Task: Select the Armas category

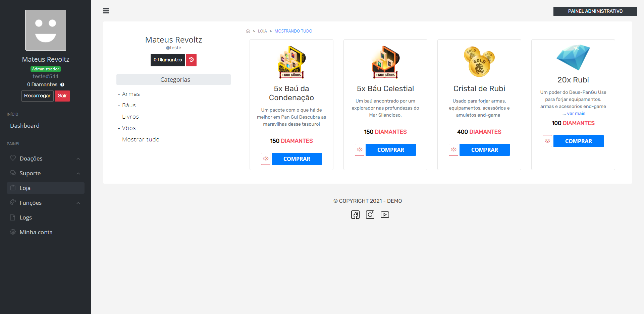Action: coord(131,94)
